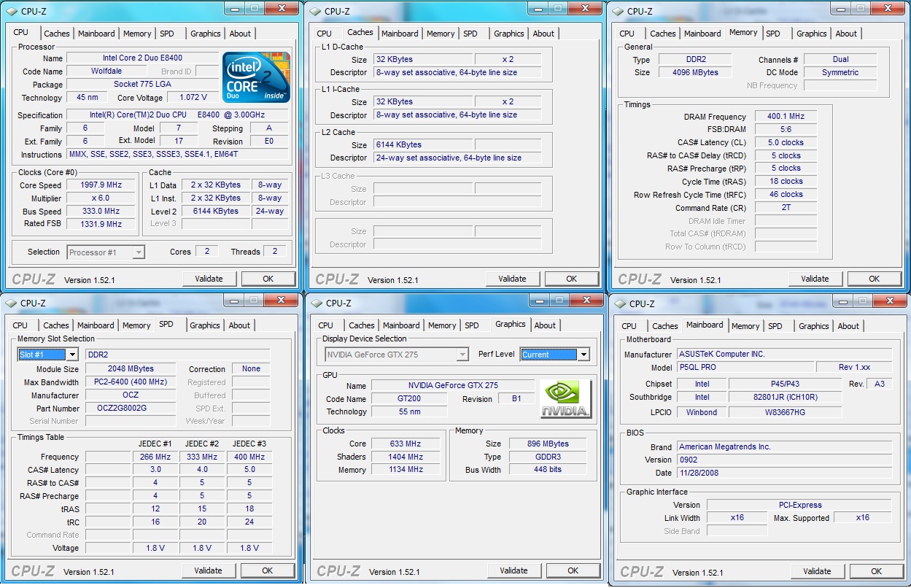
Task: Click Validate in the window showing Processor info
Action: pos(209,279)
